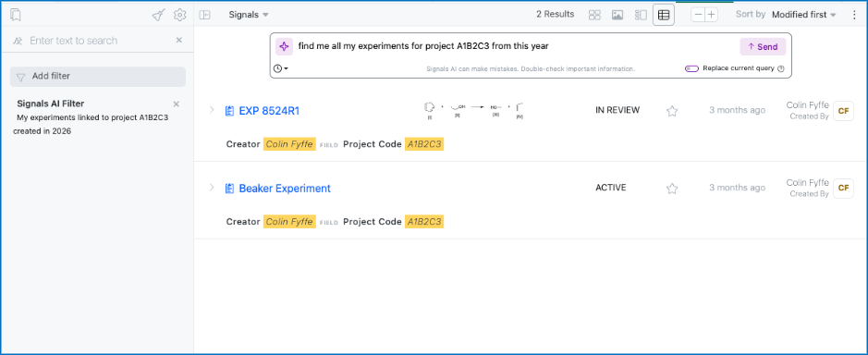Image resolution: width=868 pixels, height=355 pixels.
Task: Click the CF avatar for Beaker Experiment
Action: (843, 189)
